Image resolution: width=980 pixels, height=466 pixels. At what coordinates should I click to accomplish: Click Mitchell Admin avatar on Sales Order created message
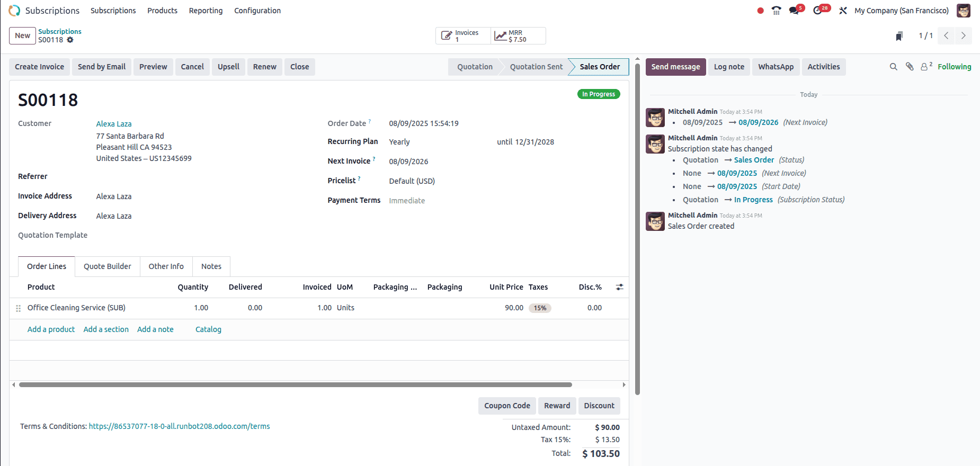(655, 221)
